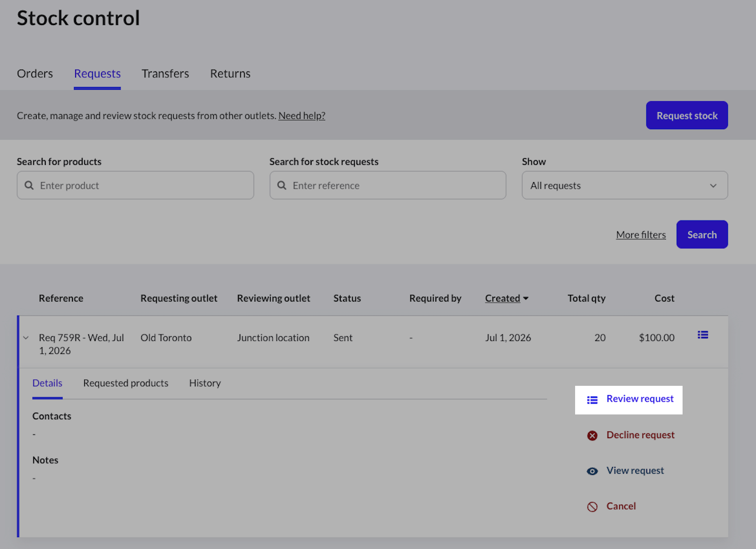Image resolution: width=756 pixels, height=549 pixels.
Task: Click the Required by column header
Action: tap(435, 298)
